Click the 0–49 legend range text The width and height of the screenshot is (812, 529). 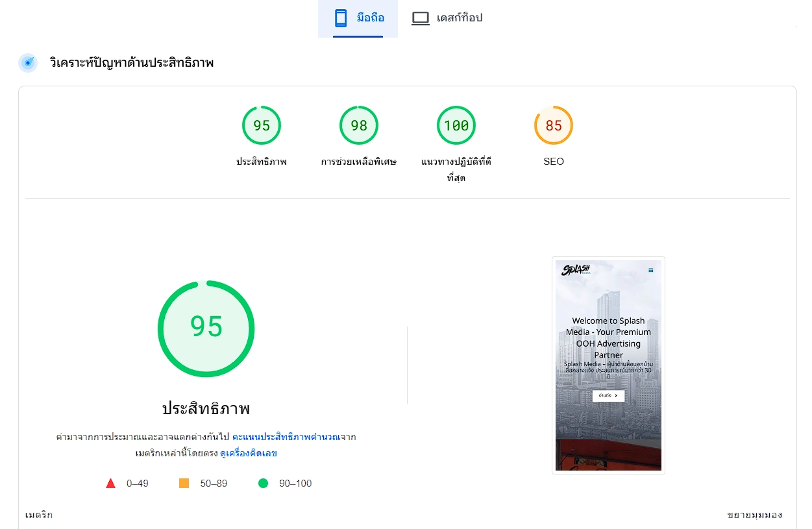coord(138,484)
